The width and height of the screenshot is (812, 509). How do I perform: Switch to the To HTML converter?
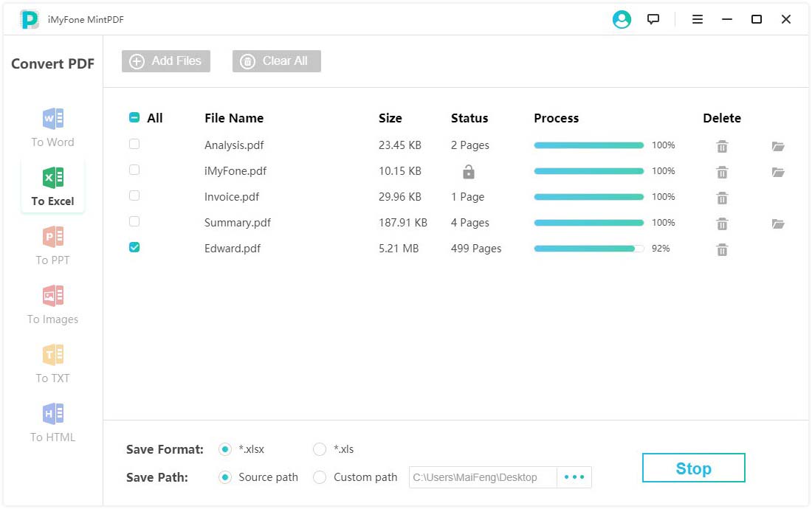(52, 422)
